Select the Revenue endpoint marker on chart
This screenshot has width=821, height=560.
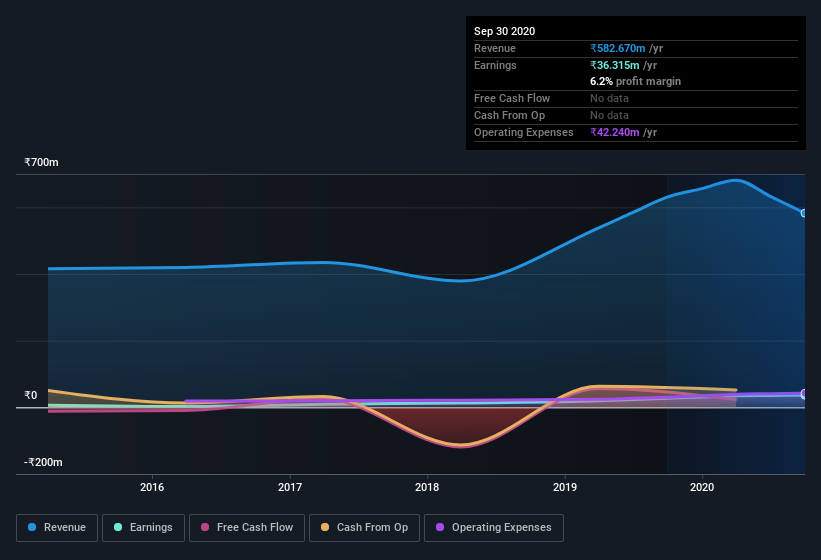tap(804, 213)
